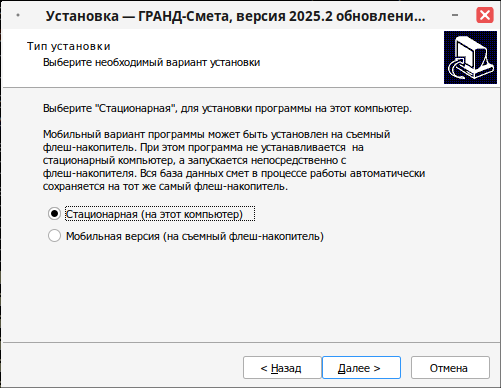The height and width of the screenshot is (388, 501).
Task: Click the installer computer icon in the header
Action: tap(470, 58)
